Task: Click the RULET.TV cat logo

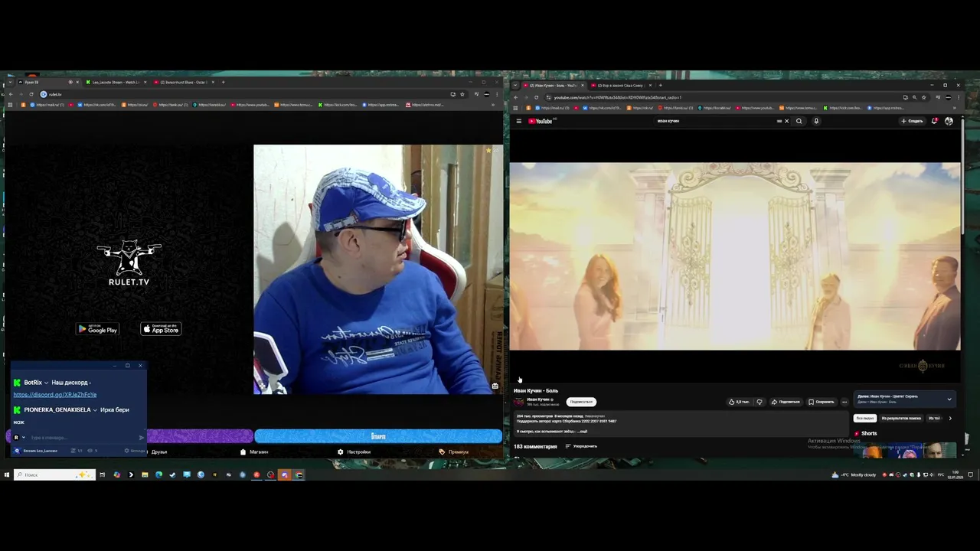Action: pos(129,263)
